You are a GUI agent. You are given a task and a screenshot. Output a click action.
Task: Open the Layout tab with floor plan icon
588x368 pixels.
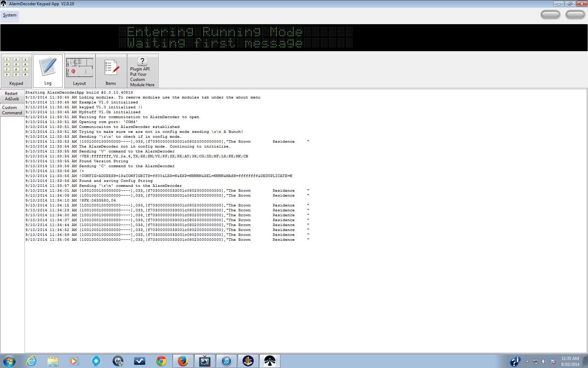(x=79, y=70)
